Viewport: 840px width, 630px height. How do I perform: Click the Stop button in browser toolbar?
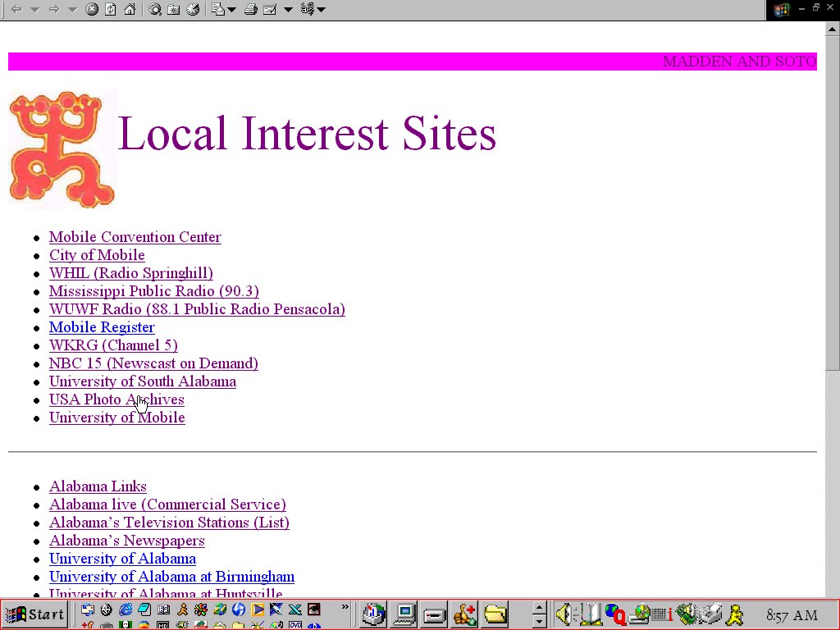(92, 10)
